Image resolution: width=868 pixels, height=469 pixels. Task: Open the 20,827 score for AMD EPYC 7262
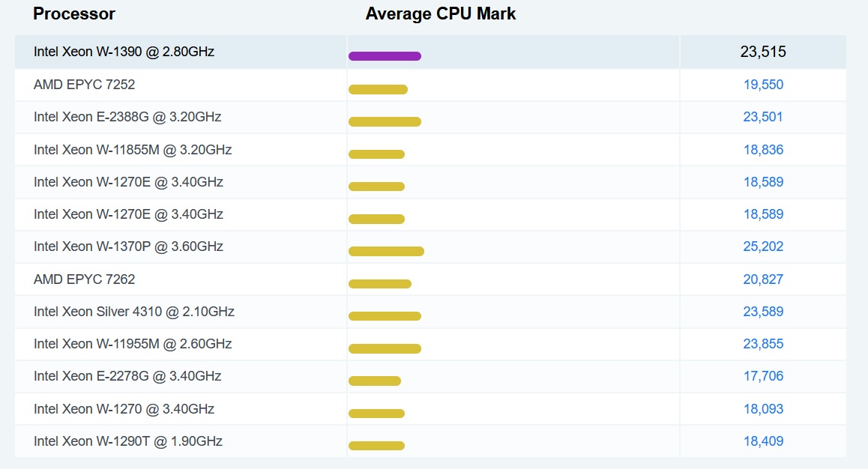pos(763,279)
